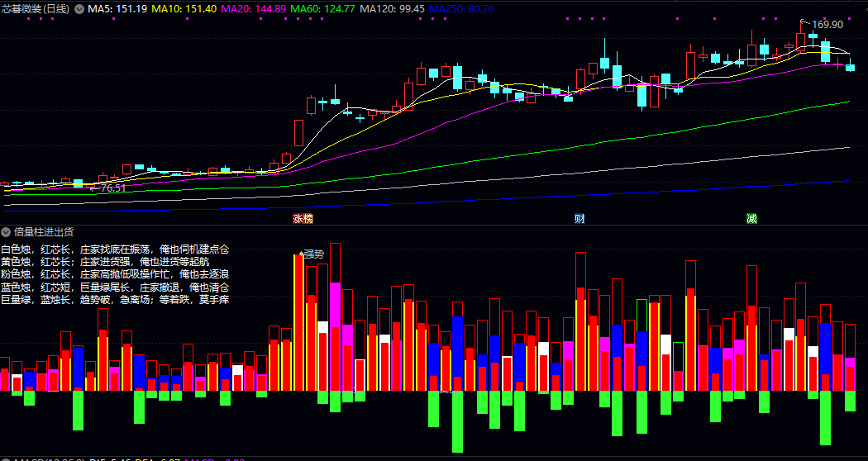Click the 76.51 low price label

[x=112, y=188]
